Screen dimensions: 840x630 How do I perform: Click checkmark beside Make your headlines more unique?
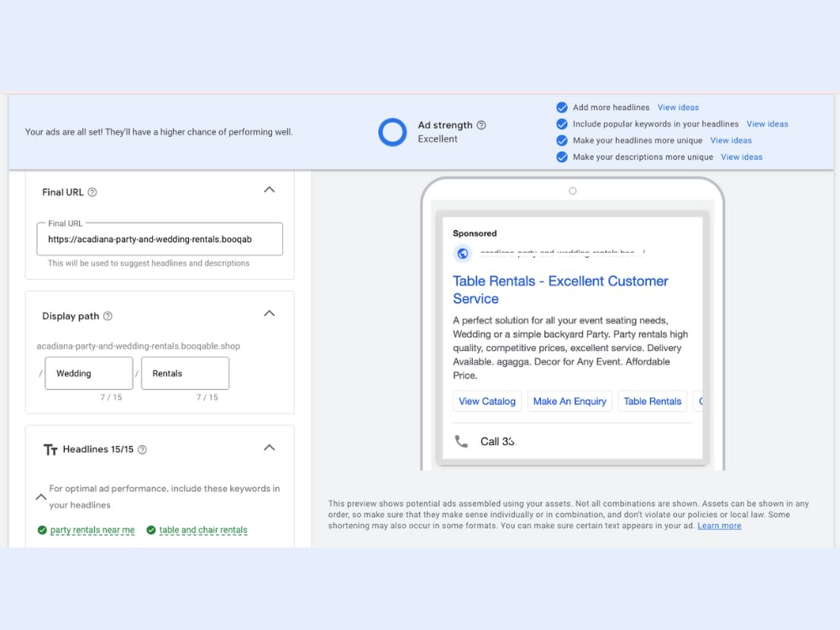pyautogui.click(x=561, y=140)
